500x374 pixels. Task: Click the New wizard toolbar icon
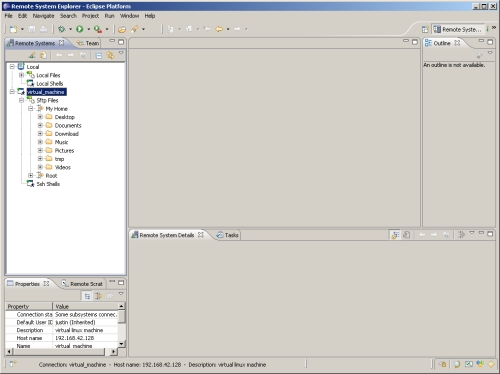coord(13,29)
